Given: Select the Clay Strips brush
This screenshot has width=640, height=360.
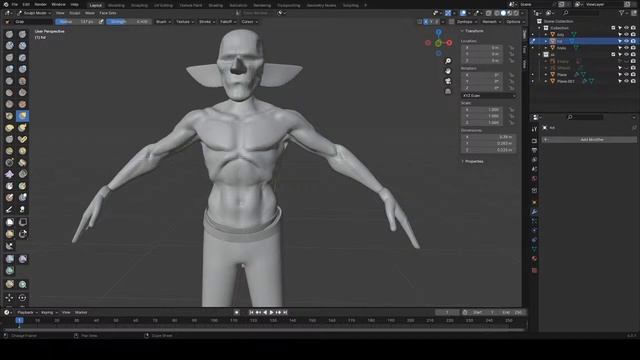Looking at the screenshot, I should [x=22, y=46].
